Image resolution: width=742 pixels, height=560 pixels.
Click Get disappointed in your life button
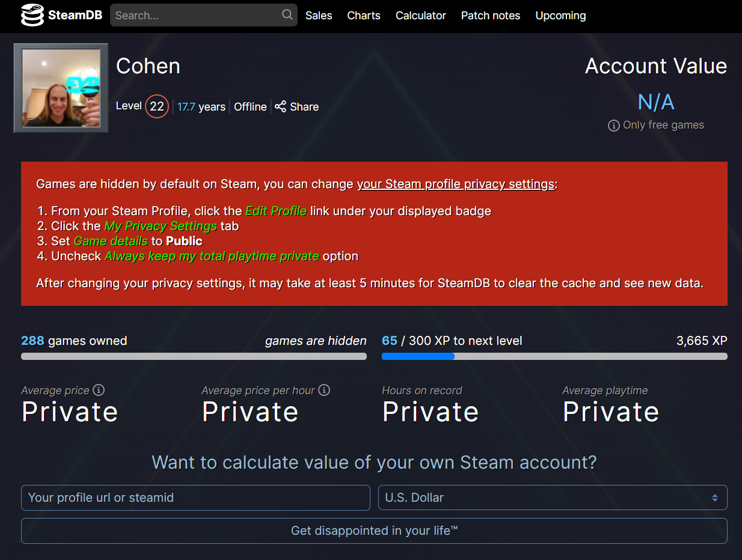coord(374,531)
